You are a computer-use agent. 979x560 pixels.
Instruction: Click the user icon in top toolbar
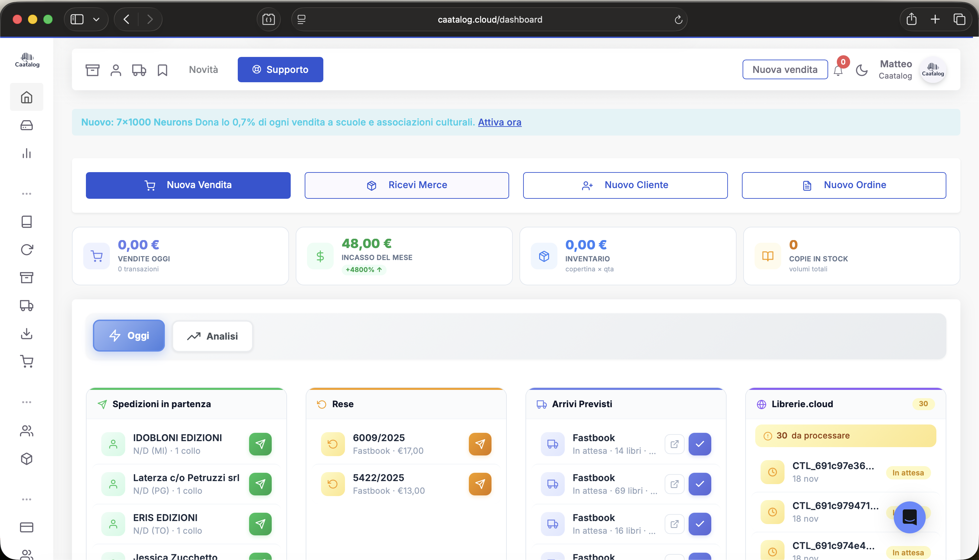tap(116, 70)
